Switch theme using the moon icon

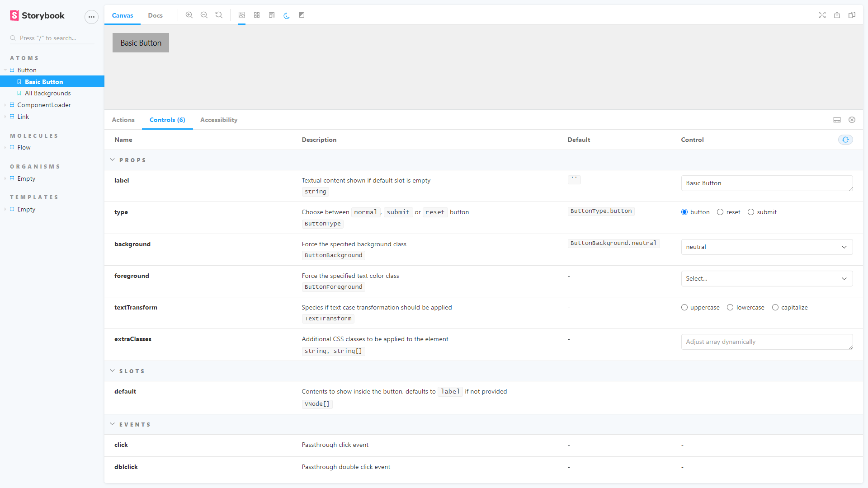tap(287, 15)
